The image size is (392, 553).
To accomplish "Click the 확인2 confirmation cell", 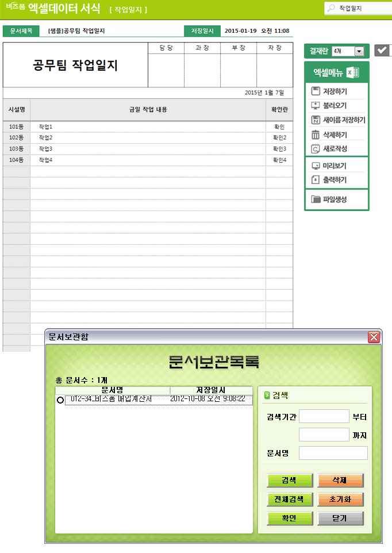I will pos(279,137).
